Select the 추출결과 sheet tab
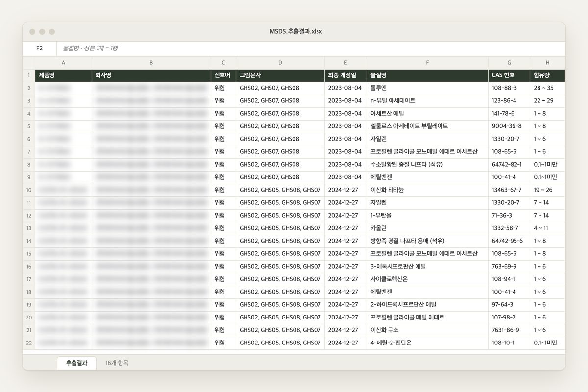This screenshot has width=588, height=392. point(77,363)
